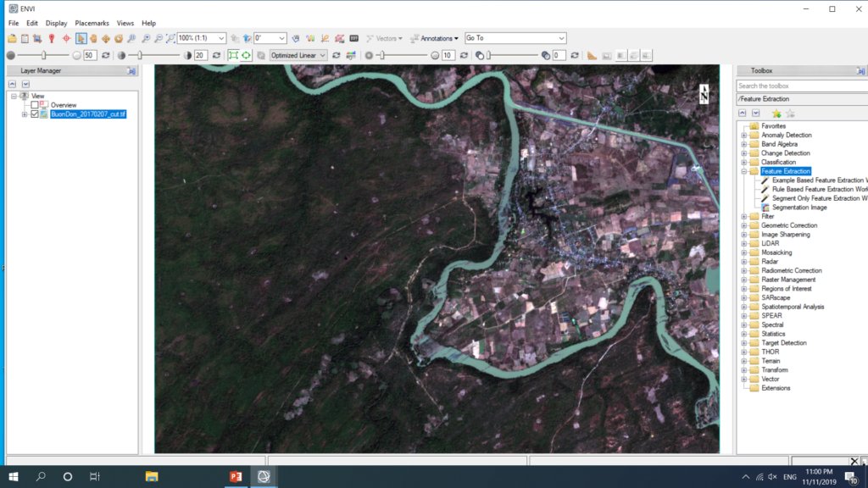Image resolution: width=868 pixels, height=488 pixels.
Task: Select the red pin Cursor Value tool
Action: (x=52, y=38)
